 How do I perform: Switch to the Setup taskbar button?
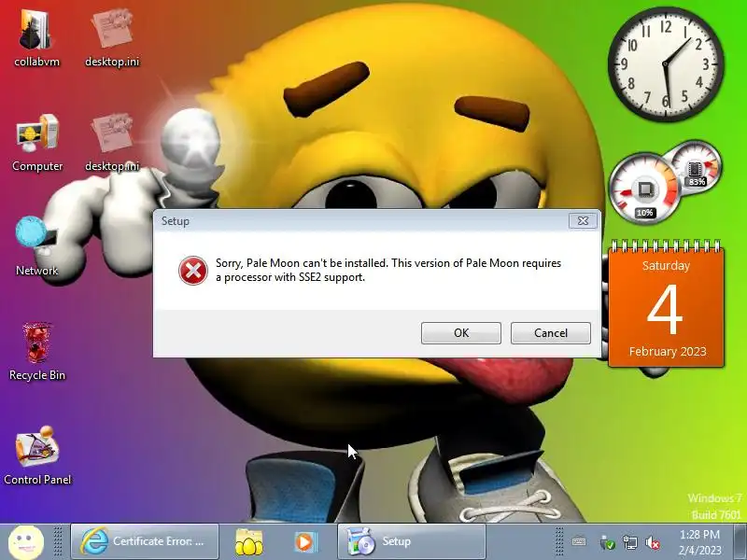click(412, 541)
